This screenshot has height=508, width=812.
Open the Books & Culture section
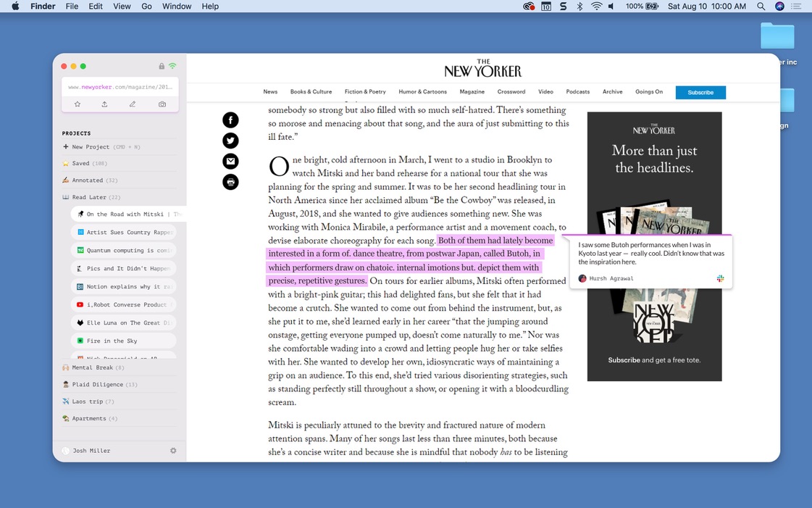(x=311, y=91)
